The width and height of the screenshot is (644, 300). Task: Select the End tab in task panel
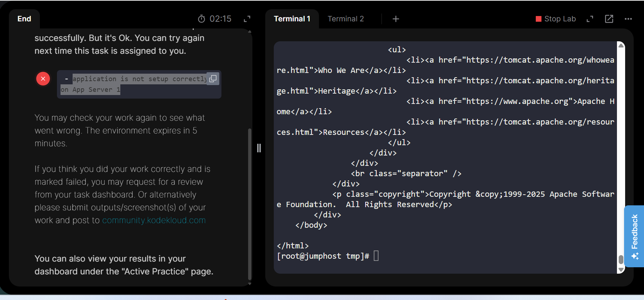click(24, 19)
